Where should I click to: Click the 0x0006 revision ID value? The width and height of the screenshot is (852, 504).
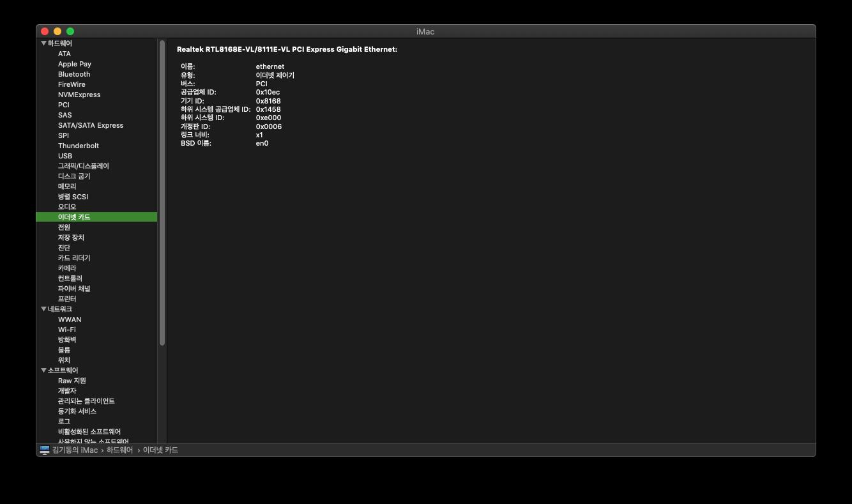pos(269,126)
